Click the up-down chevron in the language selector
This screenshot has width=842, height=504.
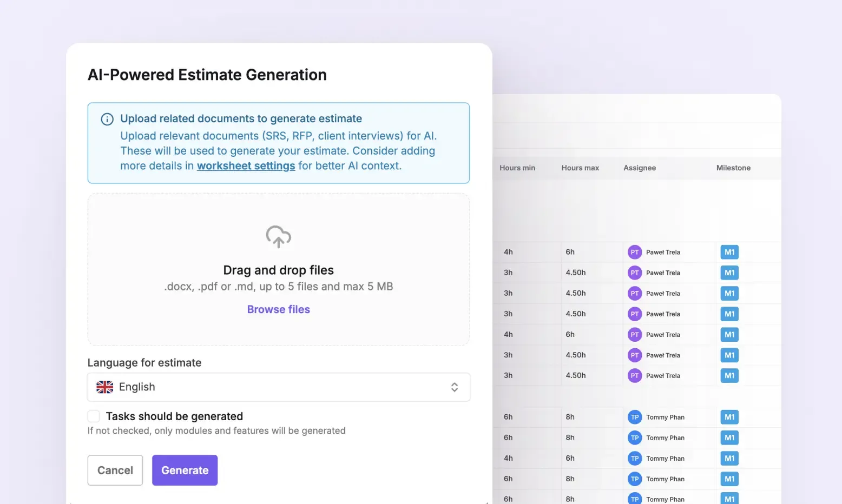click(x=455, y=387)
